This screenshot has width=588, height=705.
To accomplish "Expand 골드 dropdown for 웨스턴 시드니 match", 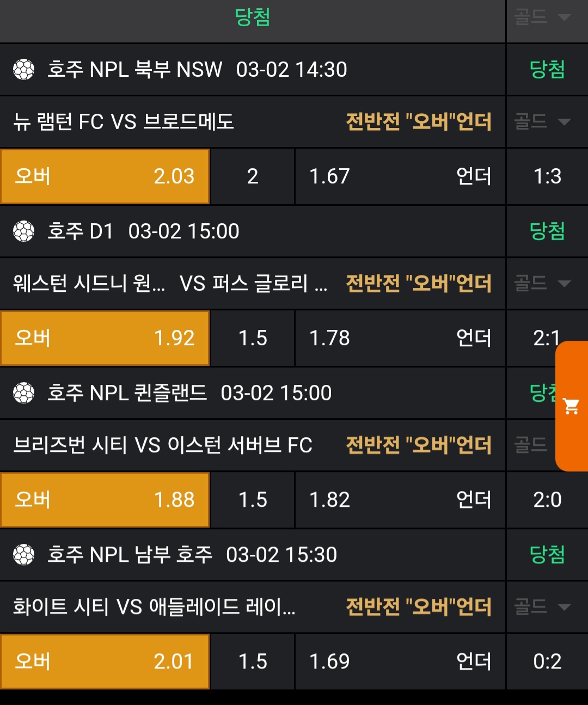I will [542, 283].
